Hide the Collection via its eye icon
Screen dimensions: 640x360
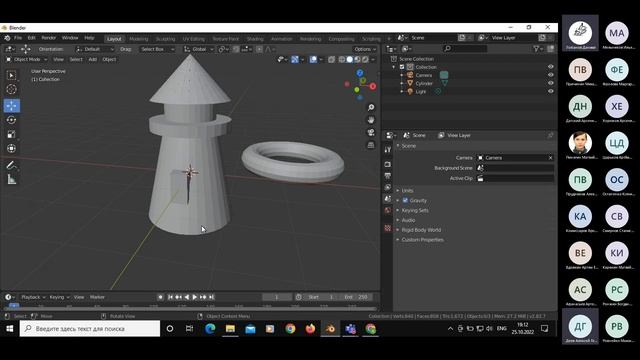click(550, 67)
